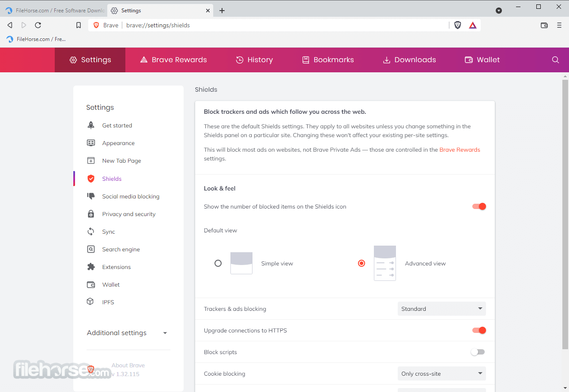Open the browser main menu (hamburger)
This screenshot has width=569, height=392.
[x=559, y=25]
